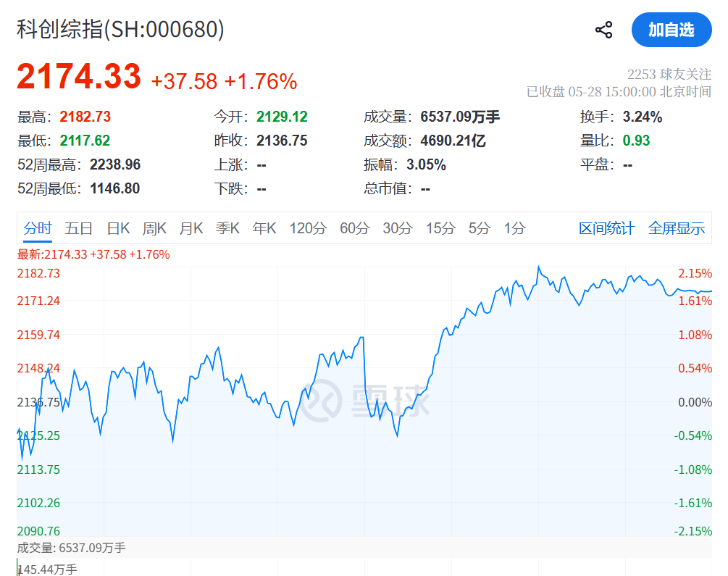728x576 pixels.
Task: Switch to the 五日 tab
Action: pyautogui.click(x=78, y=228)
